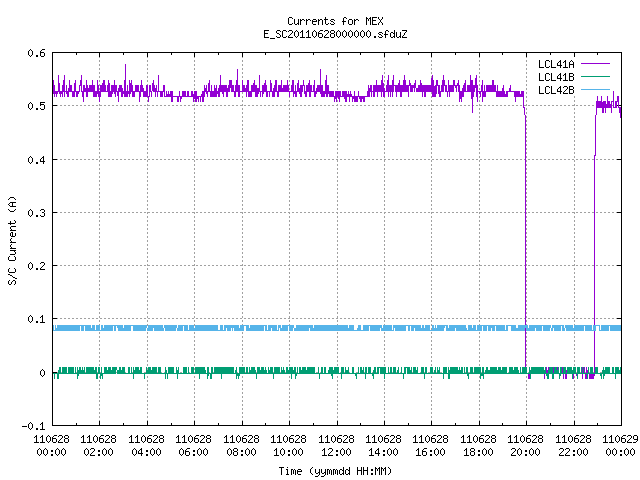Click the chart title 'Currents for MEX'

(335, 21)
